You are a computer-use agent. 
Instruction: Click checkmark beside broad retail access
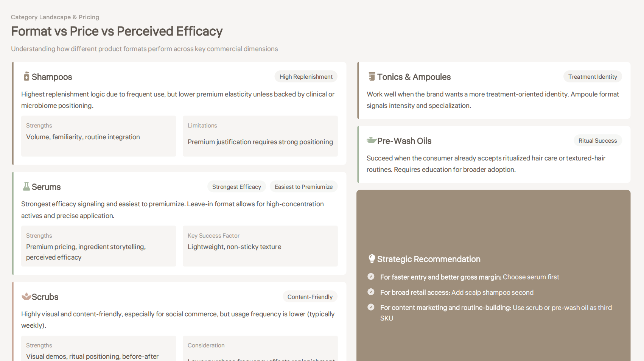pyautogui.click(x=371, y=292)
